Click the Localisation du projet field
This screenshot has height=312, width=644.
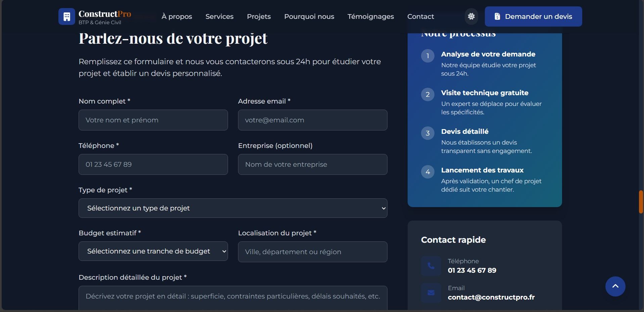(x=312, y=252)
